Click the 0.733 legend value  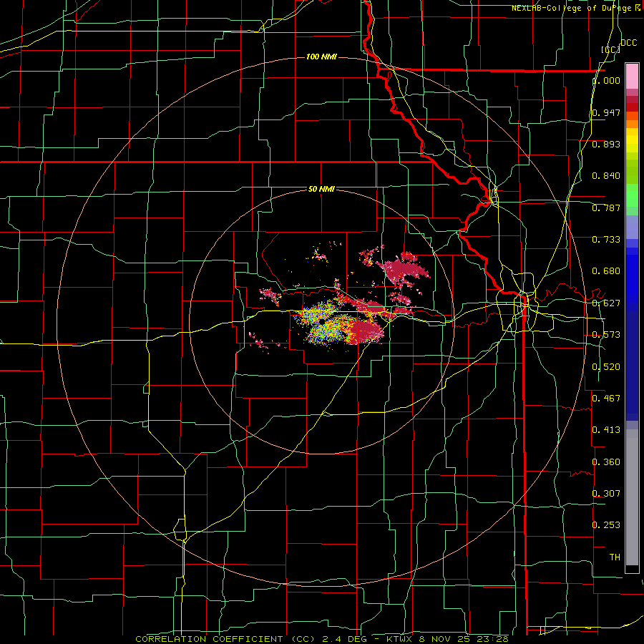click(x=606, y=240)
